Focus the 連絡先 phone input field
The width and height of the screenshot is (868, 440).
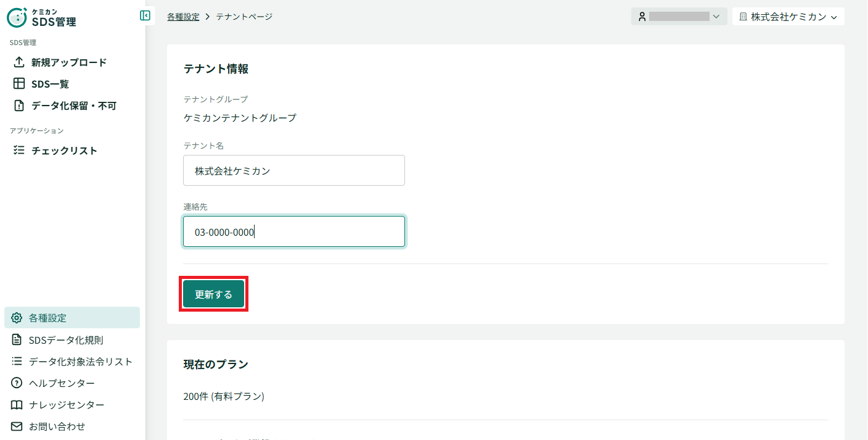tap(294, 231)
